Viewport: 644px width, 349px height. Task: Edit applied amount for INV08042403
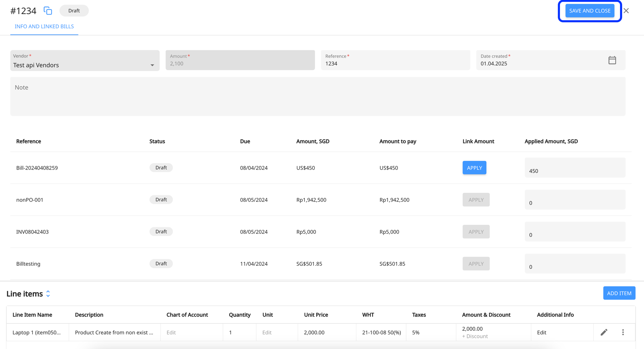[x=575, y=232]
